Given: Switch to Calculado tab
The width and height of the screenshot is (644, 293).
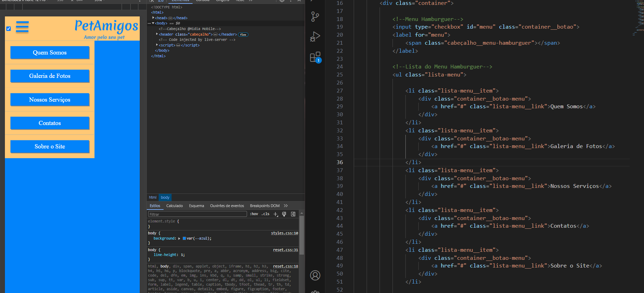Looking at the screenshot, I should (174, 206).
